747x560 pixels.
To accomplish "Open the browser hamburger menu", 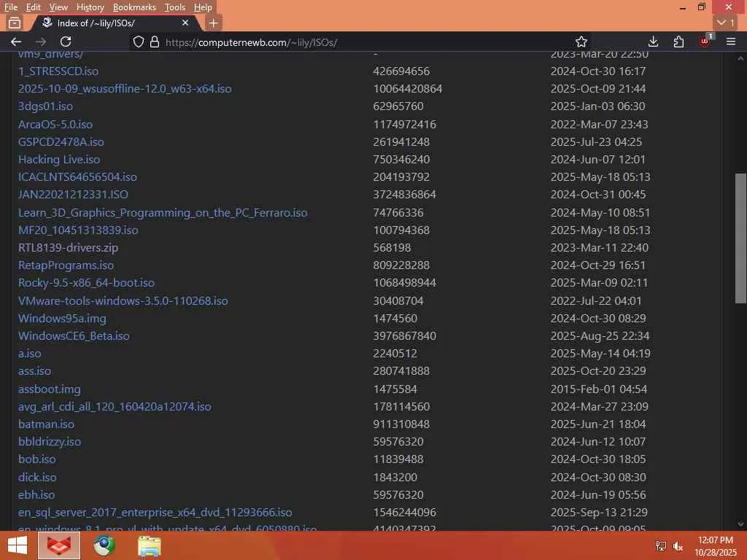I will click(x=731, y=42).
